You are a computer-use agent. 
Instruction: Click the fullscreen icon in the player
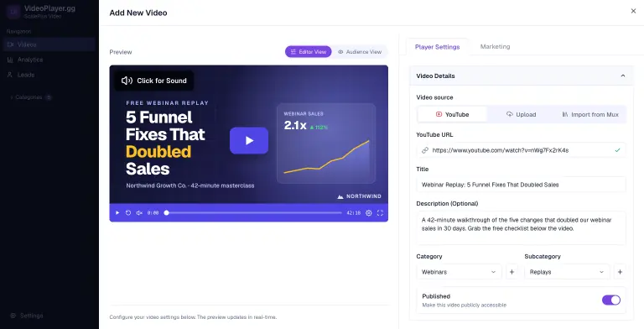click(380, 213)
